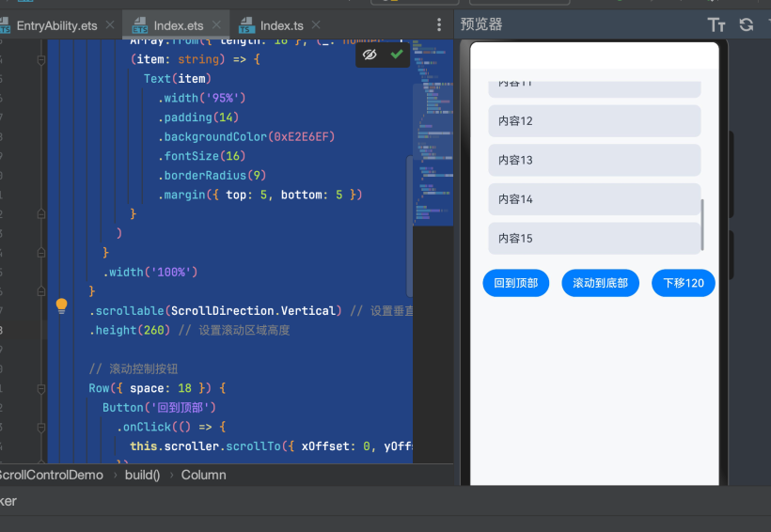Viewport: 771px width, 532px height.
Task: Click the green checkmark inspection icon
Action: pyautogui.click(x=397, y=55)
